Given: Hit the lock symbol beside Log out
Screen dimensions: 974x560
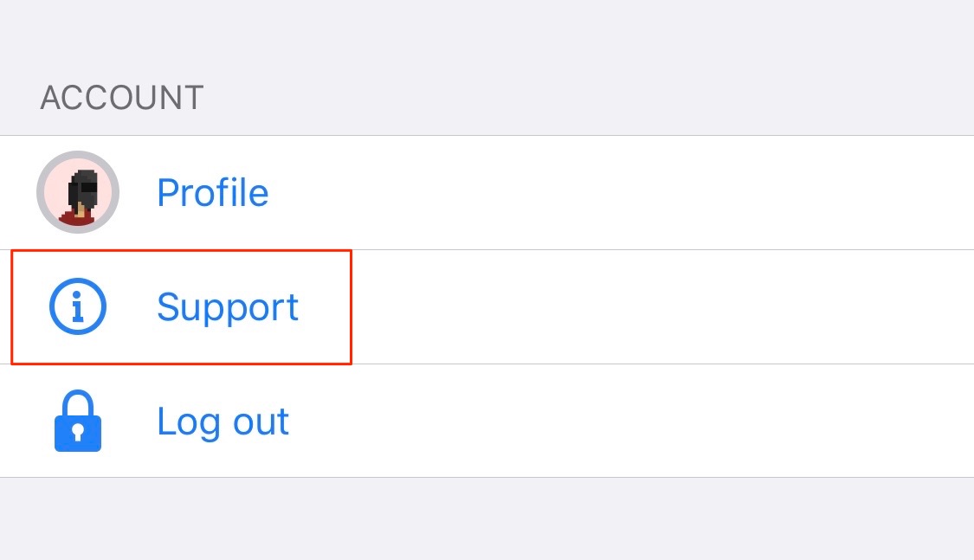Looking at the screenshot, I should (78, 422).
